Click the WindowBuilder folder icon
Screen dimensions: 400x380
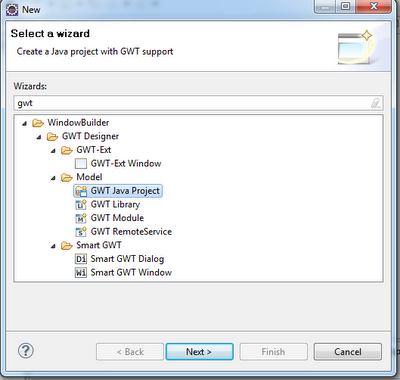[38, 123]
